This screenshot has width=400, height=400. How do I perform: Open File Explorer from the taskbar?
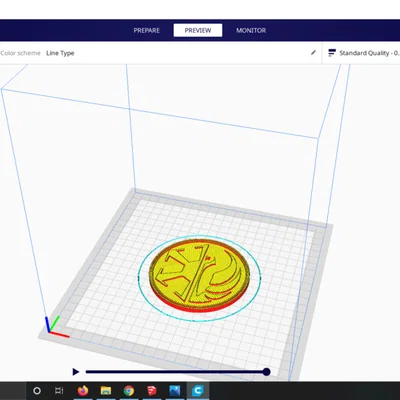[106, 390]
